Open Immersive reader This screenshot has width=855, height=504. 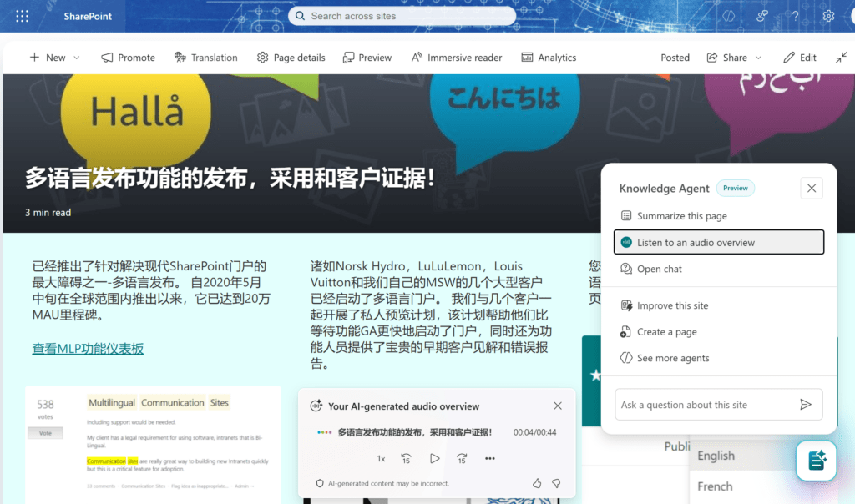pyautogui.click(x=456, y=57)
